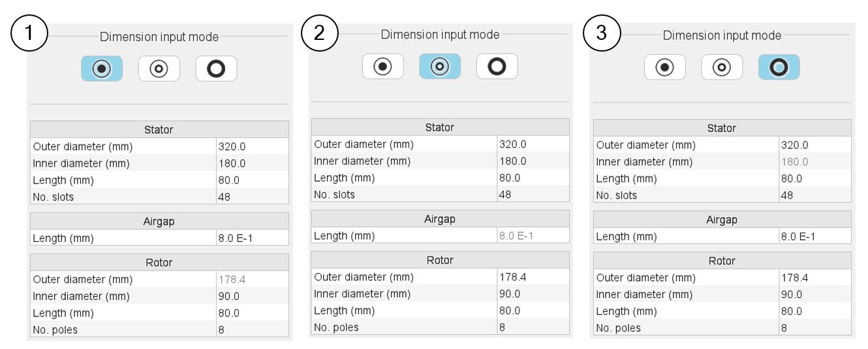Click Stator length field in panel 3
Viewport: 868px width, 349px height.
[815, 178]
